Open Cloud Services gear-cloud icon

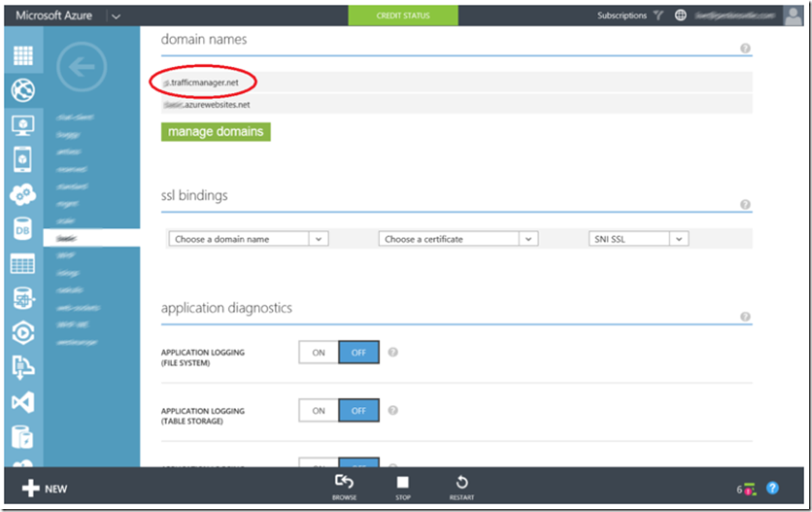tap(22, 195)
